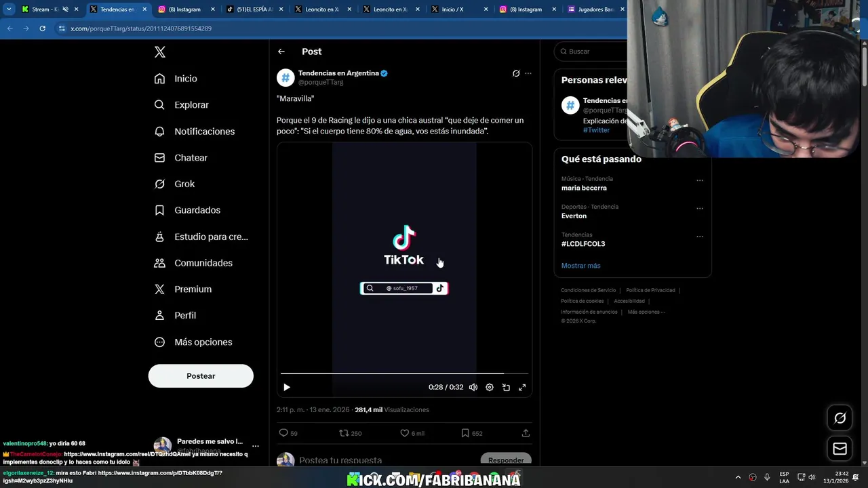The width and height of the screenshot is (868, 488).
Task: Open account switcher three dots menu
Action: 256,446
